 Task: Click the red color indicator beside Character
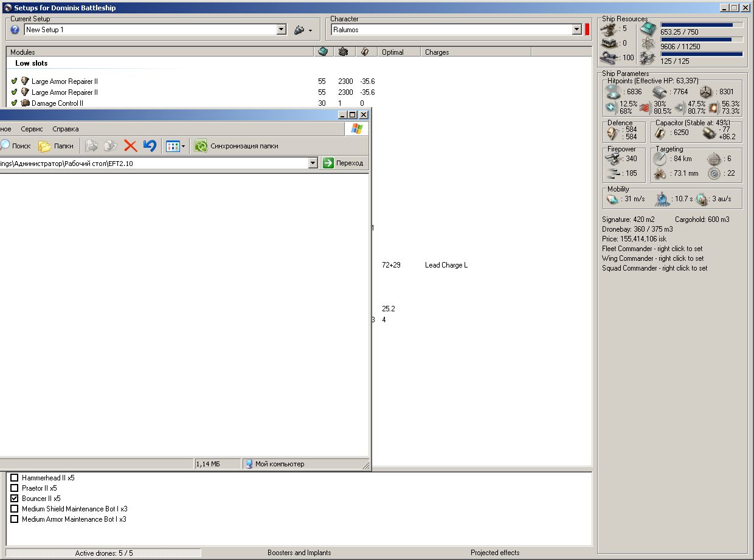(587, 29)
